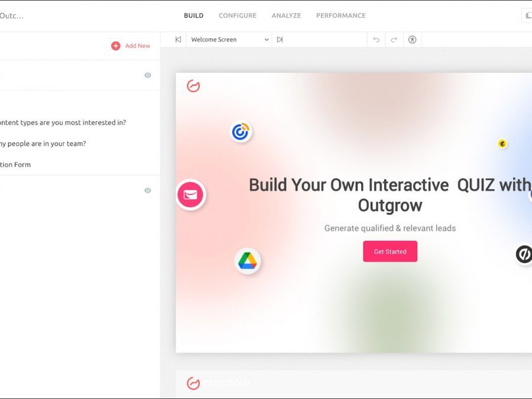Go to the previous screen using the skip-back arrow

tap(178, 40)
